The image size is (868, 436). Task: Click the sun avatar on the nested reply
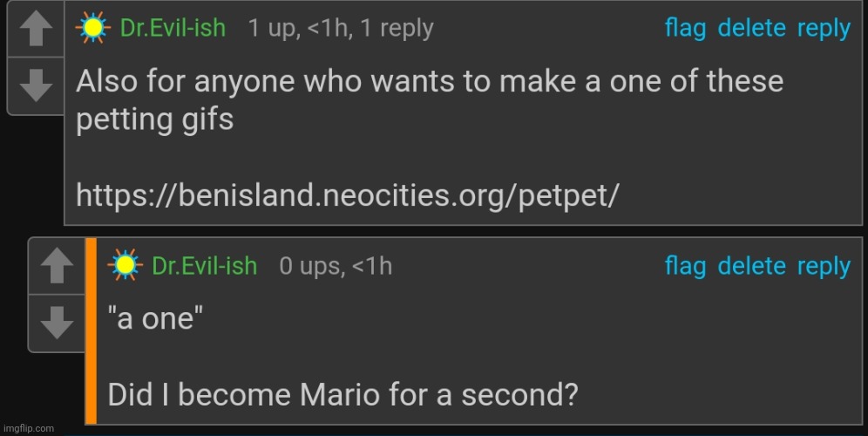click(x=125, y=266)
